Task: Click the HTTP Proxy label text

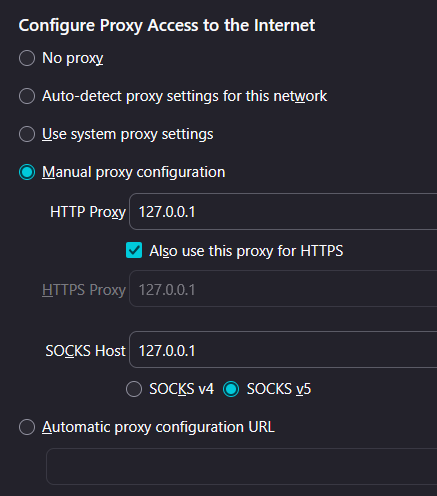Action: pyautogui.click(x=88, y=212)
